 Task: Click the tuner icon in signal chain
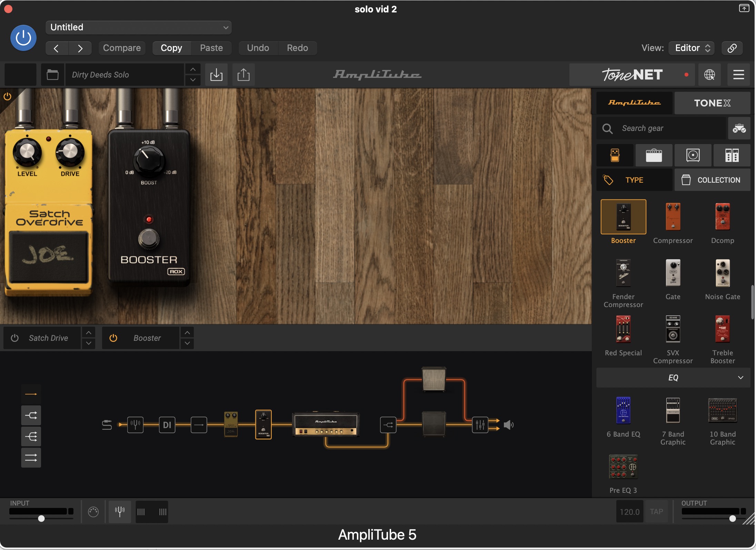point(135,425)
